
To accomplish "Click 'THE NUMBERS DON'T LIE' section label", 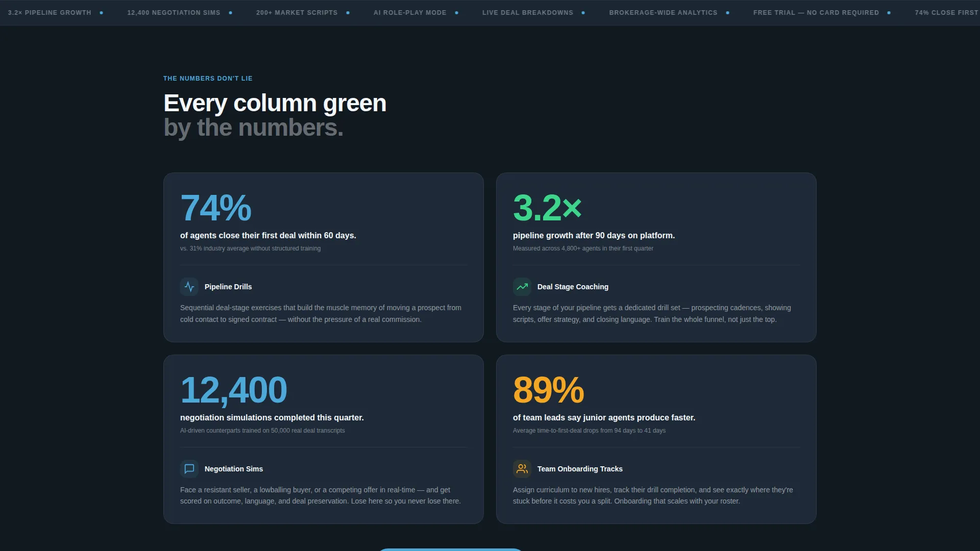I will coord(208,79).
